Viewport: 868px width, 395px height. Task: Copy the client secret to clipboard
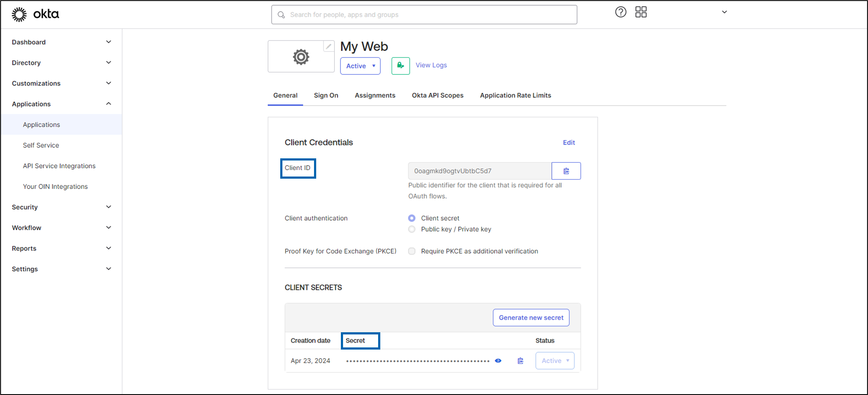pos(521,361)
